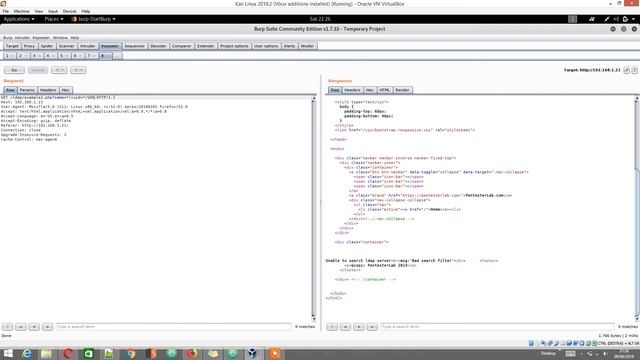Image resolution: width=640 pixels, height=360 pixels.
Task: Click the greyed-out Cancel button
Action: [x=38, y=70]
